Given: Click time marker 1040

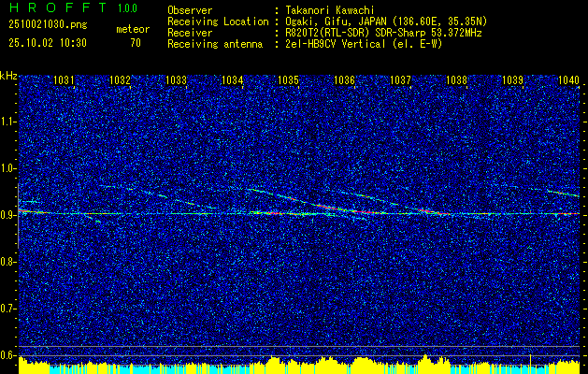Looking at the screenshot, I should [x=569, y=79].
